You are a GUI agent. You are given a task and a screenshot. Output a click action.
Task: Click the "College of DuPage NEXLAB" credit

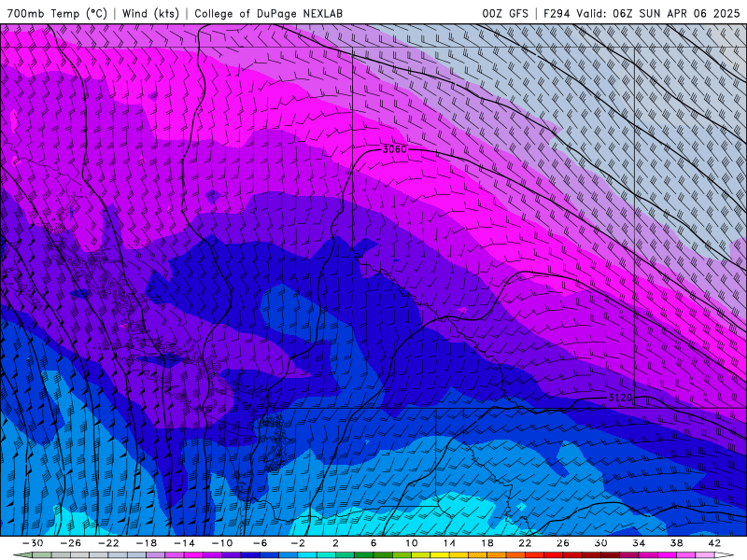click(x=268, y=13)
